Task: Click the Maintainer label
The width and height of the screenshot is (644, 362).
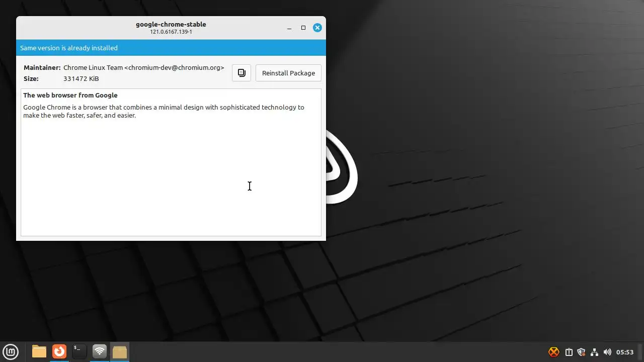Action: pyautogui.click(x=42, y=67)
